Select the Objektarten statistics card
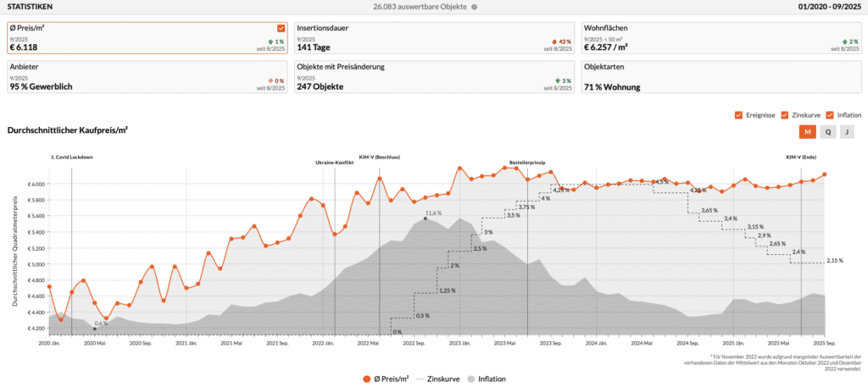The width and height of the screenshot is (868, 387). [721, 76]
